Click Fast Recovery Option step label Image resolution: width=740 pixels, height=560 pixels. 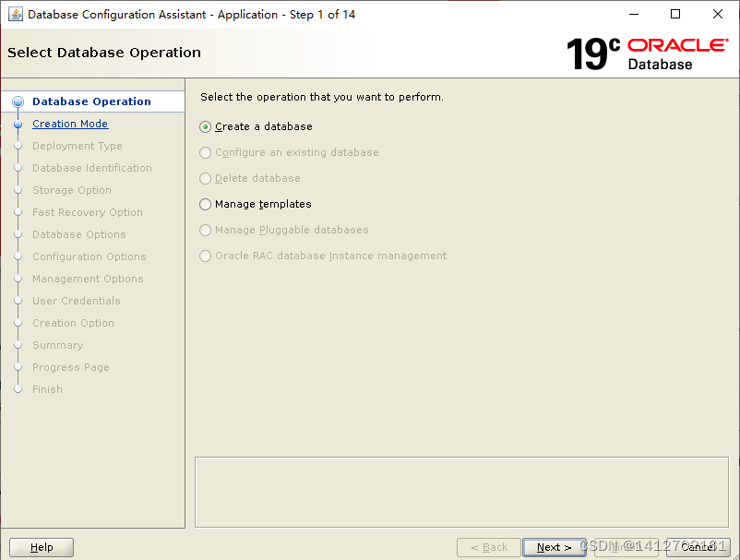(88, 212)
